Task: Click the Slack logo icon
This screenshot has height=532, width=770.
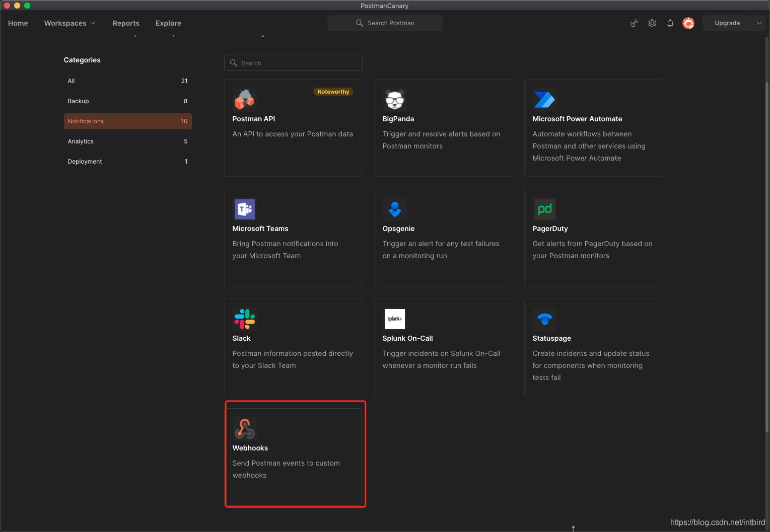Action: point(245,319)
